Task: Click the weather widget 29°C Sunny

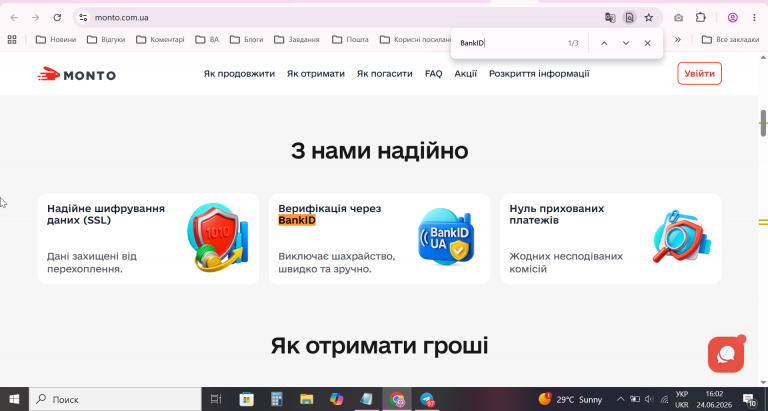Action: 571,399
